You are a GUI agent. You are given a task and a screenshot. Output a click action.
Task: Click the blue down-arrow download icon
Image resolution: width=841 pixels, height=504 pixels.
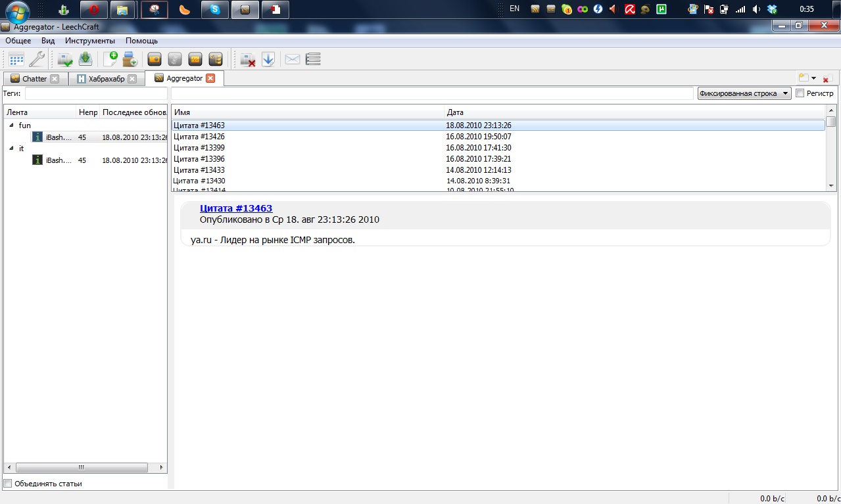(268, 59)
